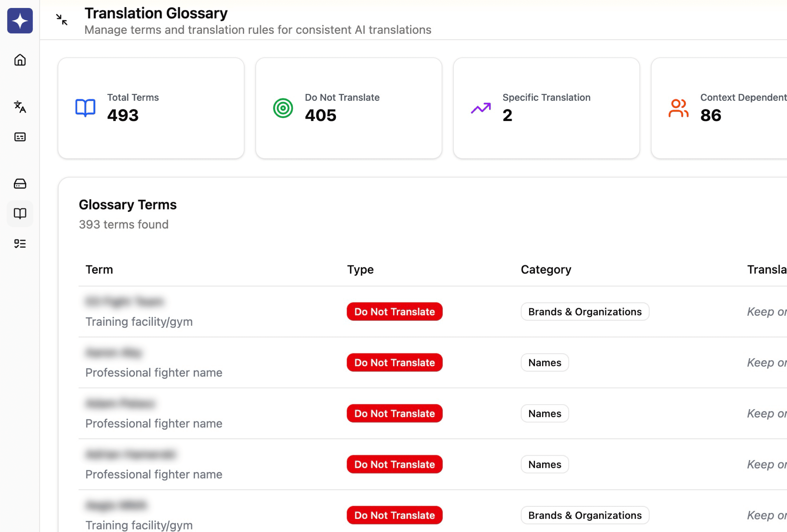Image resolution: width=787 pixels, height=532 pixels.
Task: Click the Type column header
Action: tap(360, 270)
